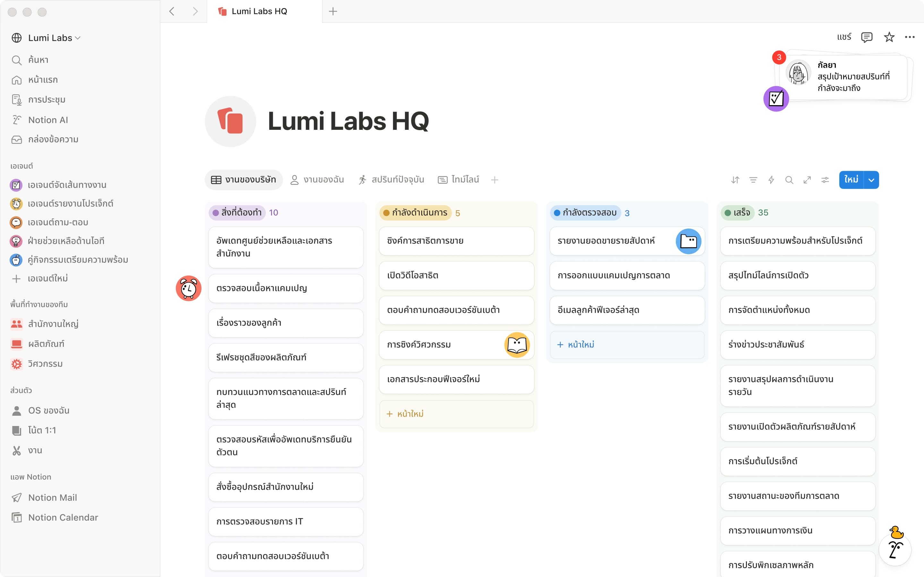
Task: Click the purple สิ่งที่ต้องทำ status tag
Action: pyautogui.click(x=237, y=213)
